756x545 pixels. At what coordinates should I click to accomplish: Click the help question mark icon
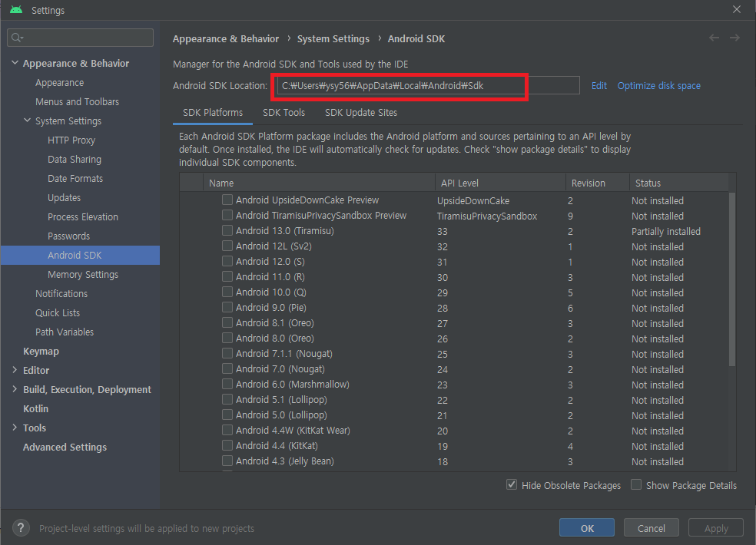coord(21,528)
